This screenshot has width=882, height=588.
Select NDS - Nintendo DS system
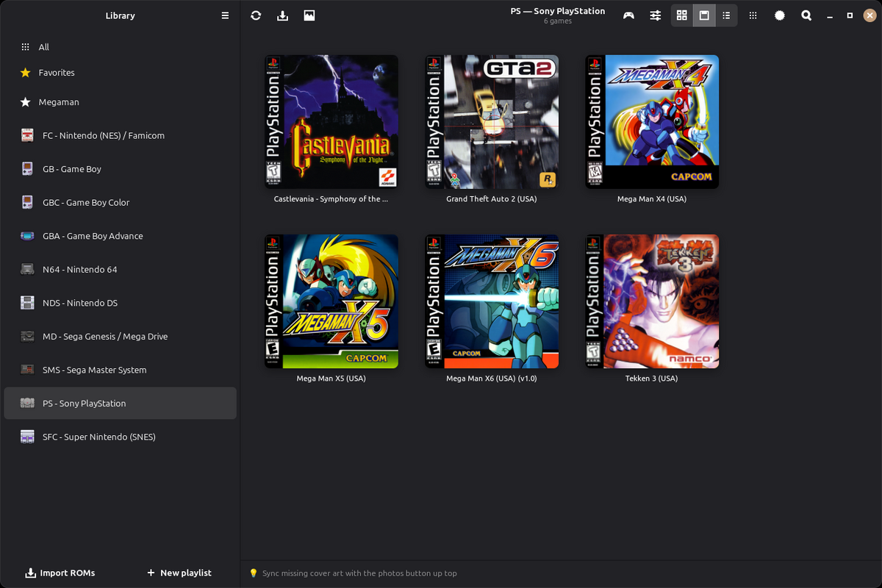(x=121, y=303)
